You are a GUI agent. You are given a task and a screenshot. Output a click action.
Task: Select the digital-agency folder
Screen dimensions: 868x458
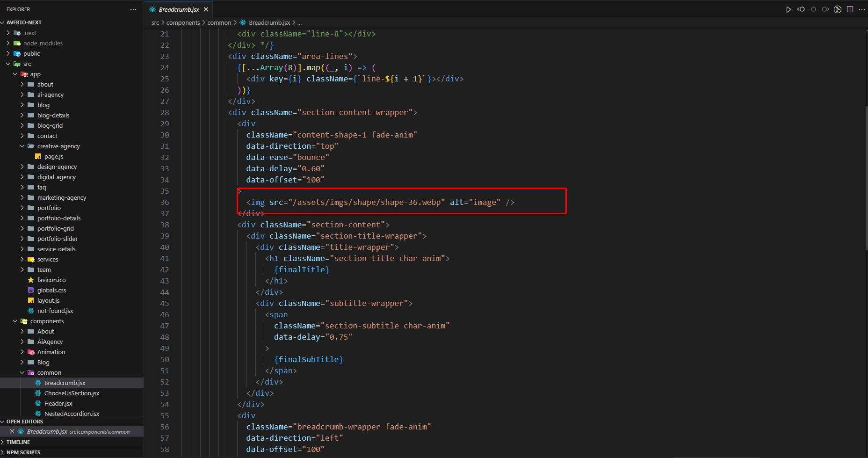(x=57, y=177)
